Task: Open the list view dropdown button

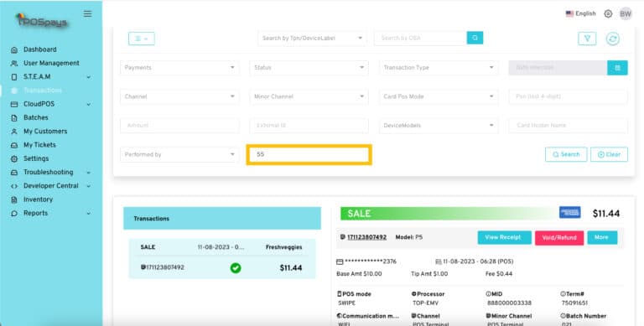Action: 141,39
